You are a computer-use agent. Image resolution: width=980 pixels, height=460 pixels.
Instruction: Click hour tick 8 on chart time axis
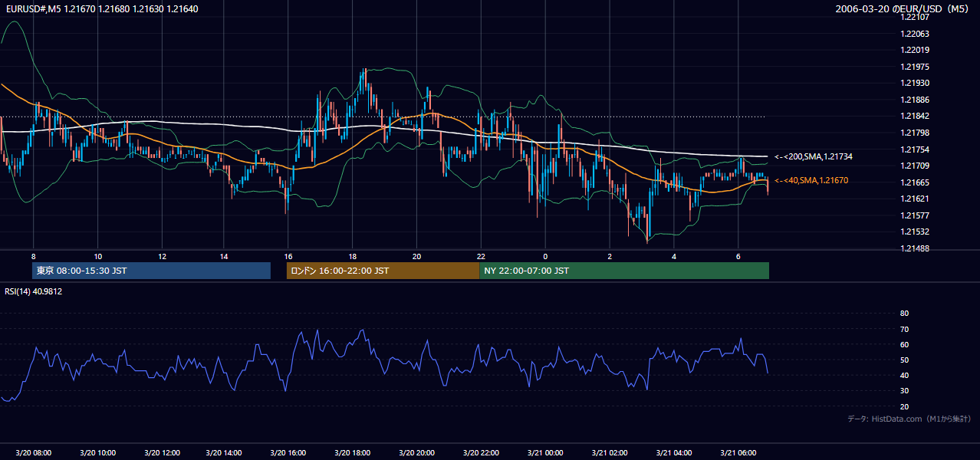click(x=33, y=255)
